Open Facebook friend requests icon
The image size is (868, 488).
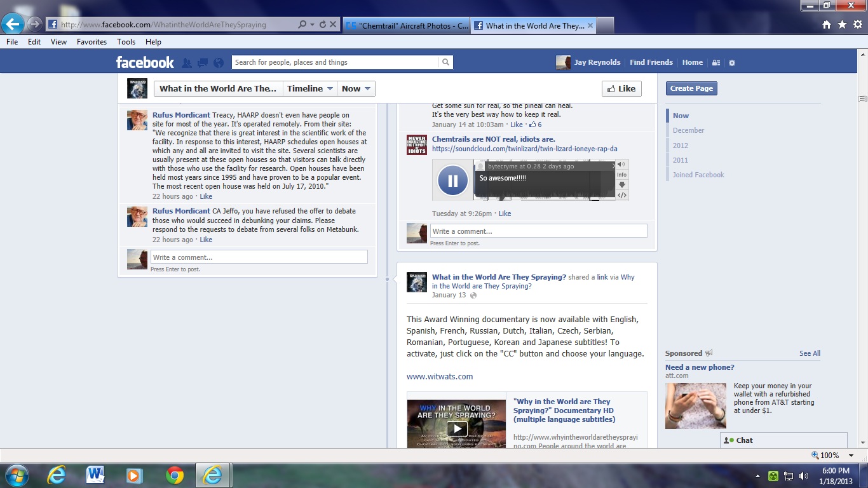point(187,62)
